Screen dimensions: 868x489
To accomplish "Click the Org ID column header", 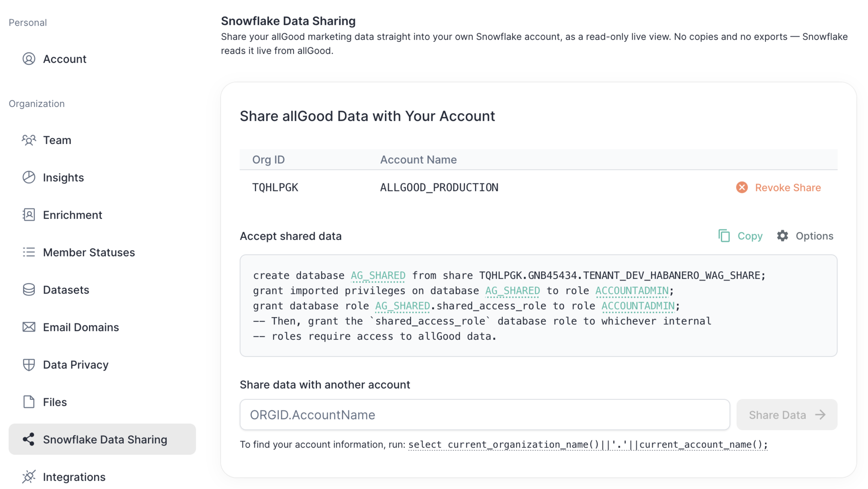I will coord(269,160).
